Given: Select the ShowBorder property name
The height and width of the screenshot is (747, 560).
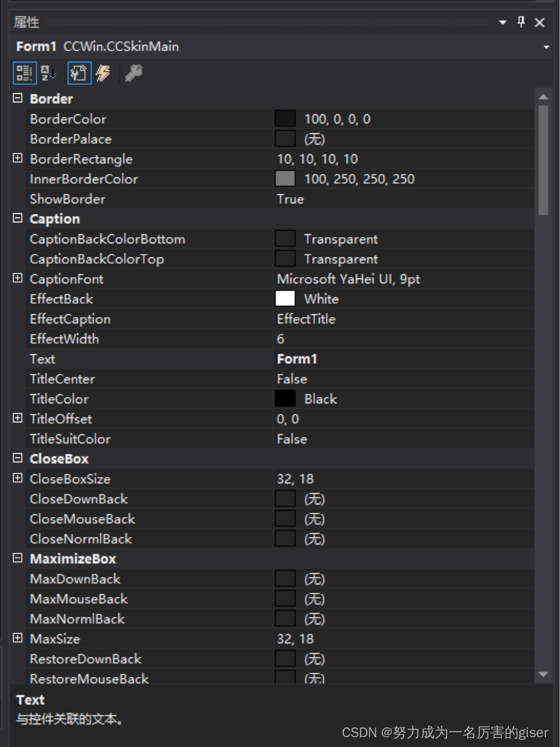Looking at the screenshot, I should (67, 199).
